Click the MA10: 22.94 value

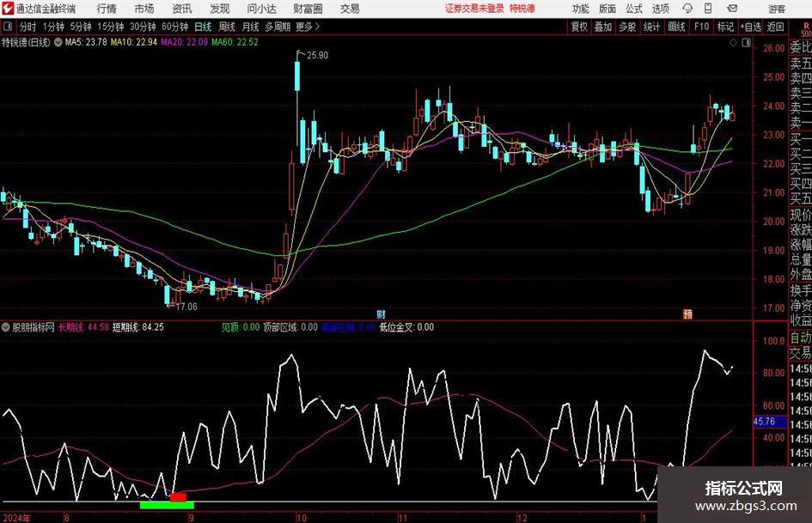point(133,42)
